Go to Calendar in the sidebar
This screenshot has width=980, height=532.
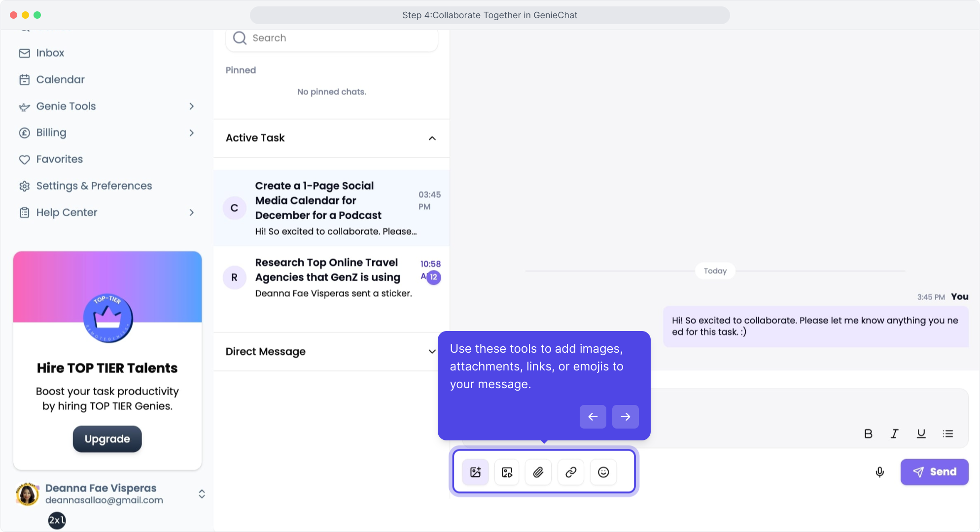(x=60, y=79)
